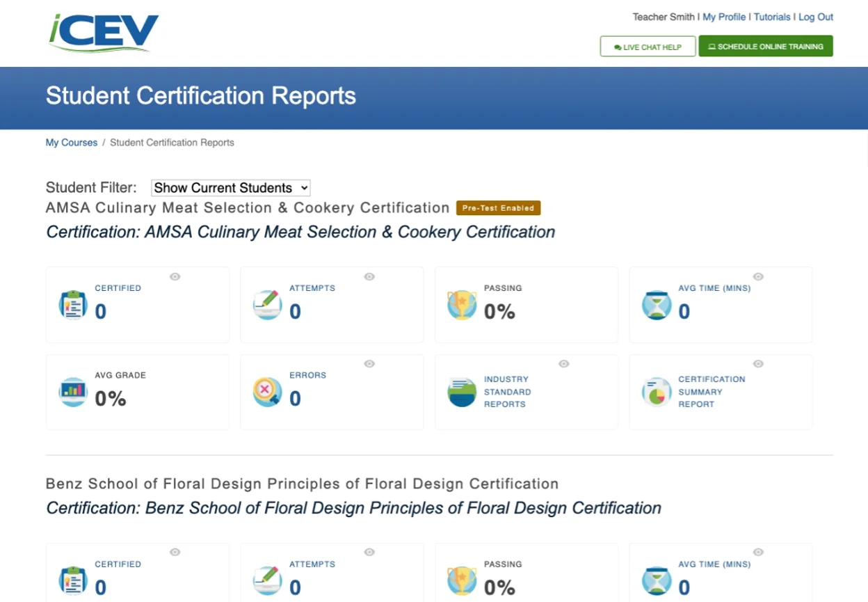Click the Live Chat Help button
This screenshot has height=602, width=868.
(x=648, y=47)
